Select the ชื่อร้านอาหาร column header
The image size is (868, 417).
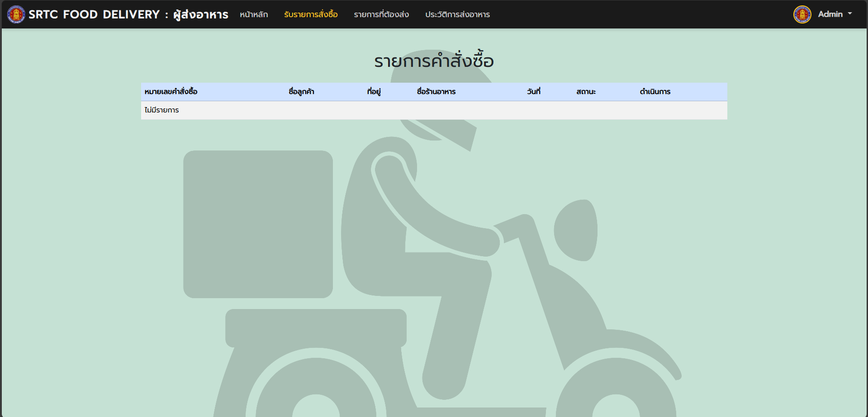[x=436, y=92]
